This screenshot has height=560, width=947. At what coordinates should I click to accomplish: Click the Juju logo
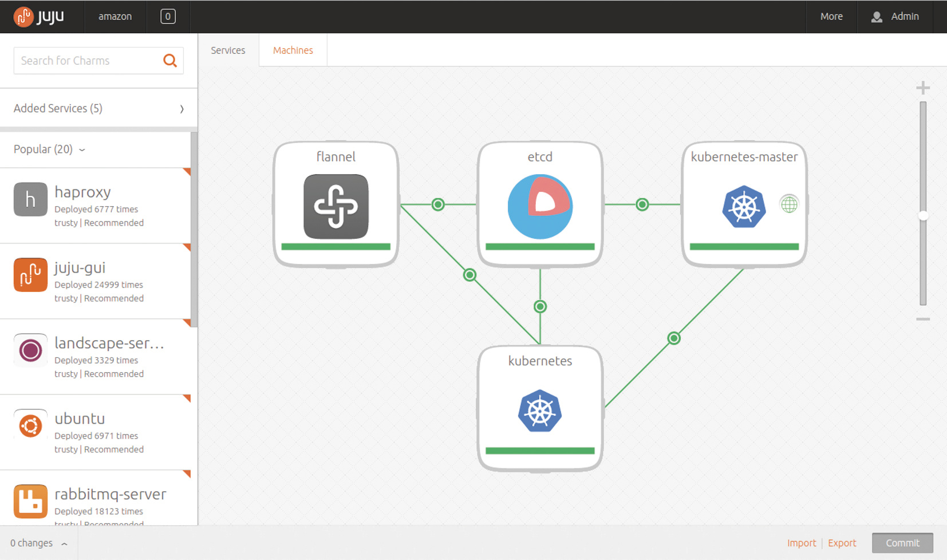click(39, 17)
